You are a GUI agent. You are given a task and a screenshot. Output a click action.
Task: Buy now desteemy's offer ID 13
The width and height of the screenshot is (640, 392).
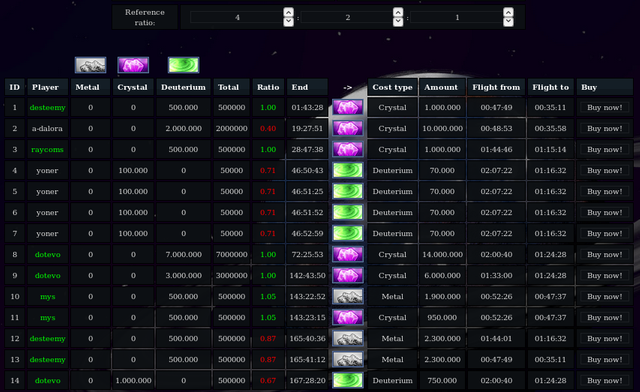click(x=604, y=360)
